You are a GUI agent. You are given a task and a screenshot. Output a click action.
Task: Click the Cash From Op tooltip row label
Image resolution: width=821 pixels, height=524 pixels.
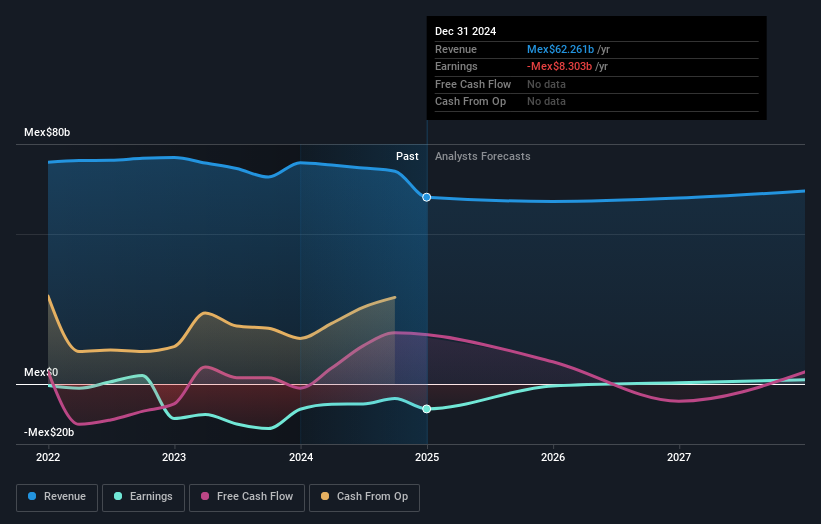coord(470,102)
